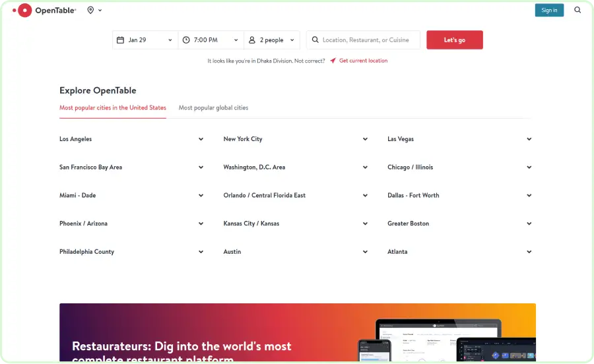Screen dimensions: 594x364
Task: Click the Las Vegas city label
Action: point(401,139)
